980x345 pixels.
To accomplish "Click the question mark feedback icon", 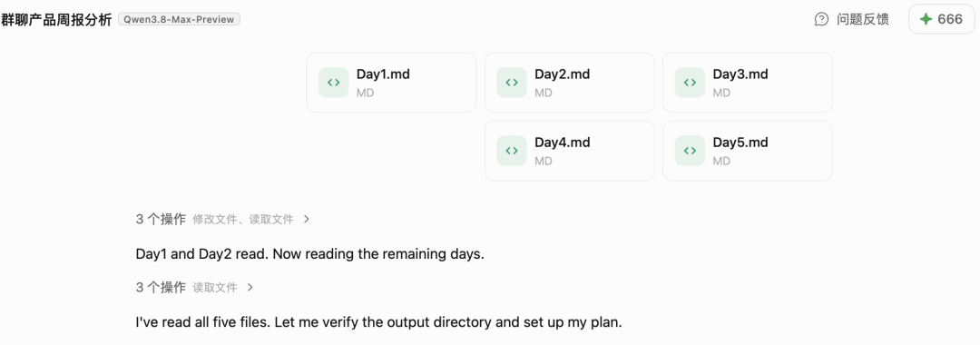I will click(x=821, y=19).
